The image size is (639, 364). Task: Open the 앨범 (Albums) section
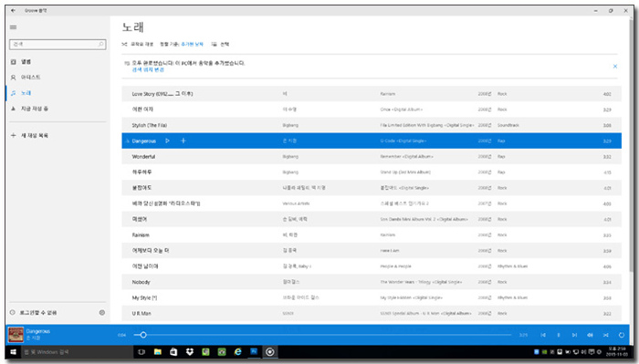(x=57, y=62)
